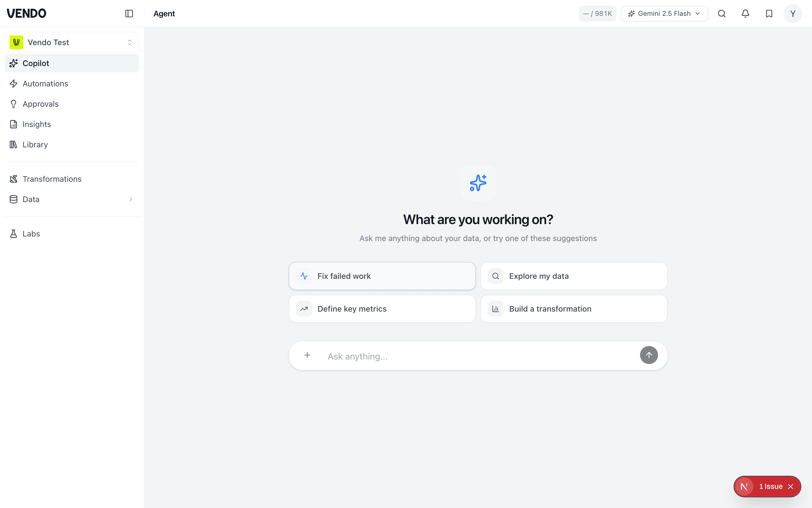The width and height of the screenshot is (812, 508).
Task: Expand the Data section chevron
Action: 131,199
